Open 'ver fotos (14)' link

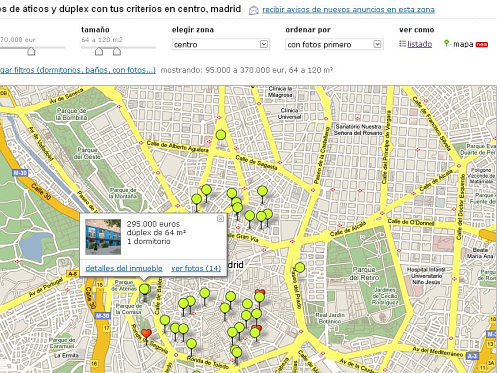pos(196,268)
